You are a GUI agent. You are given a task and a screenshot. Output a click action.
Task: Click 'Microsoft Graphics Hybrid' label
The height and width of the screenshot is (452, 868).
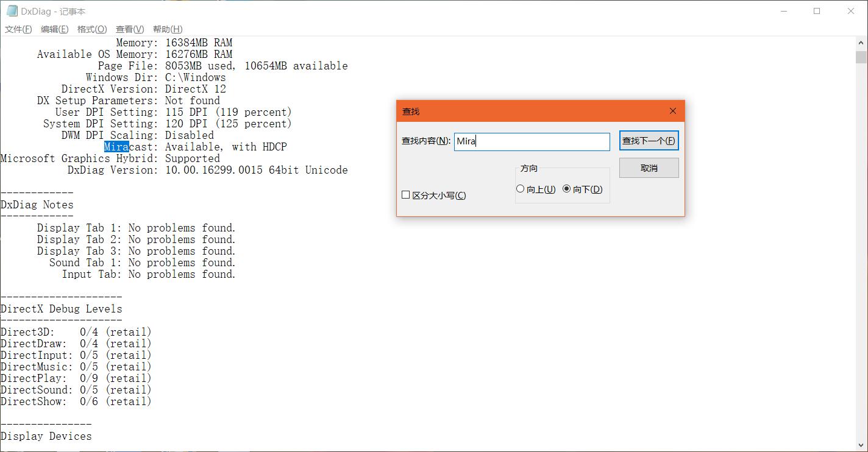coord(79,158)
